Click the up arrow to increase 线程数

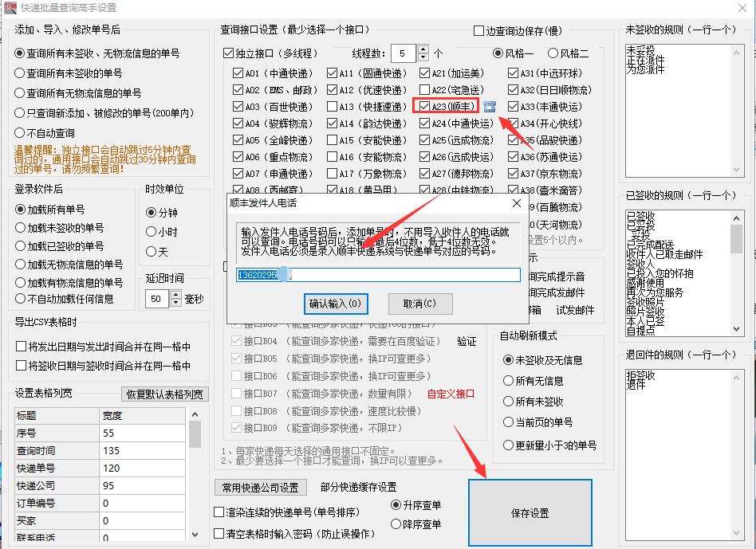[423, 48]
